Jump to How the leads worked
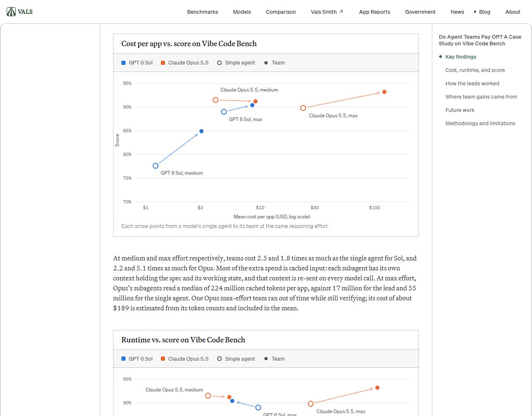The width and height of the screenshot is (532, 416). tap(472, 84)
